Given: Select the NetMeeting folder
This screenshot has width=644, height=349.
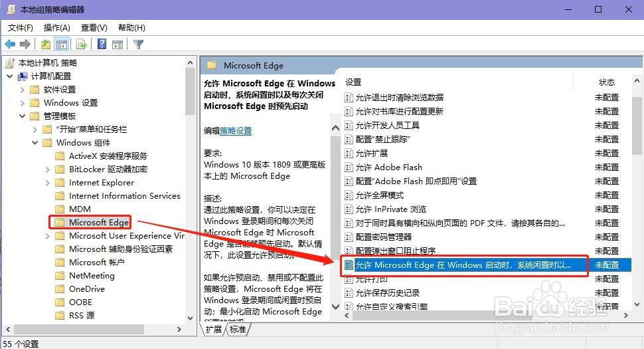Looking at the screenshot, I should pyautogui.click(x=92, y=276).
